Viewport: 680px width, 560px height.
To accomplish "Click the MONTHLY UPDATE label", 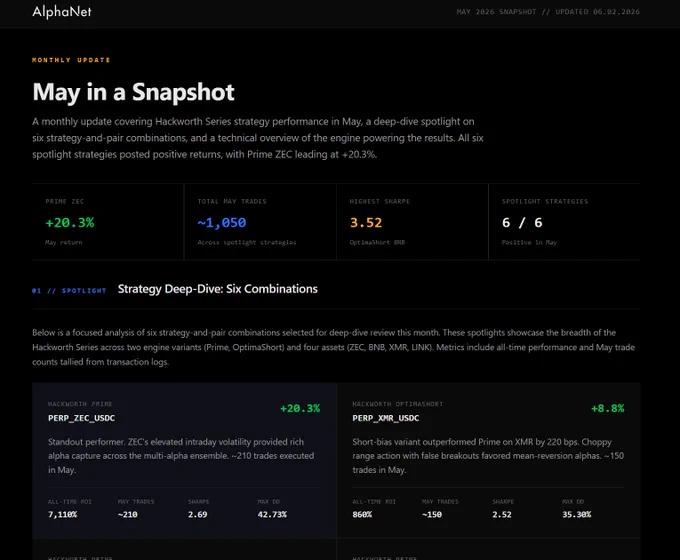I will tap(71, 60).
